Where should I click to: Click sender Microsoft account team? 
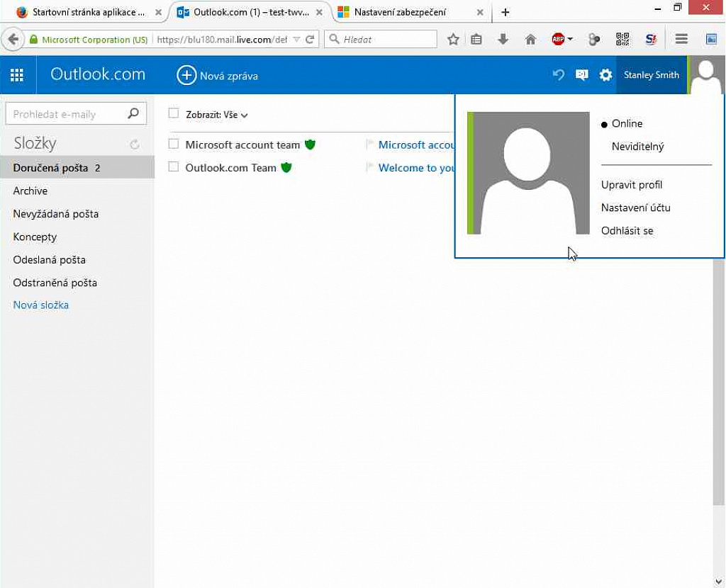pyautogui.click(x=242, y=145)
